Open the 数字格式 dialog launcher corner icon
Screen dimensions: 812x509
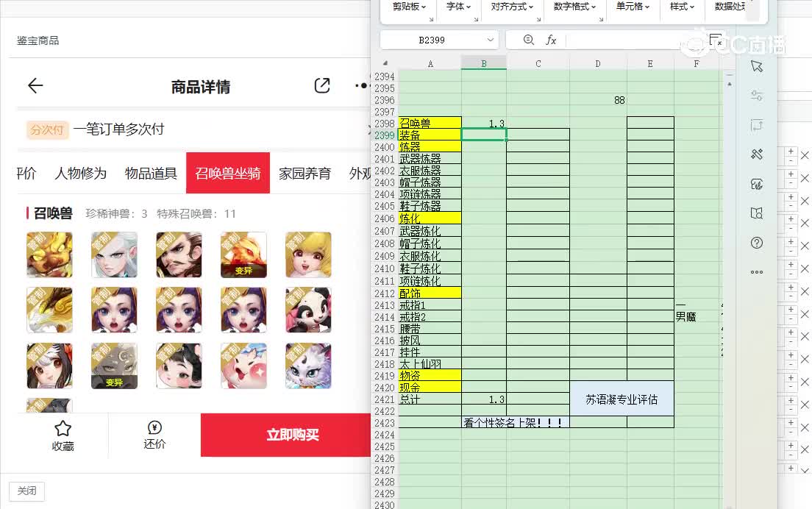click(x=601, y=19)
